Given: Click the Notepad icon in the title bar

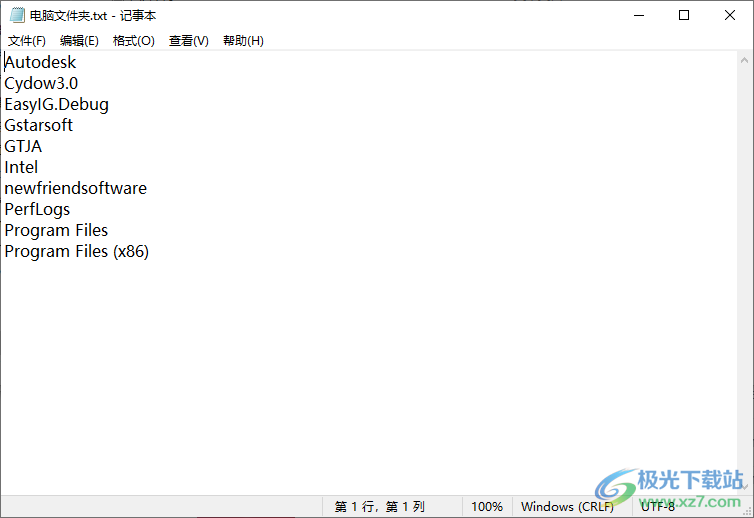Looking at the screenshot, I should tap(17, 15).
